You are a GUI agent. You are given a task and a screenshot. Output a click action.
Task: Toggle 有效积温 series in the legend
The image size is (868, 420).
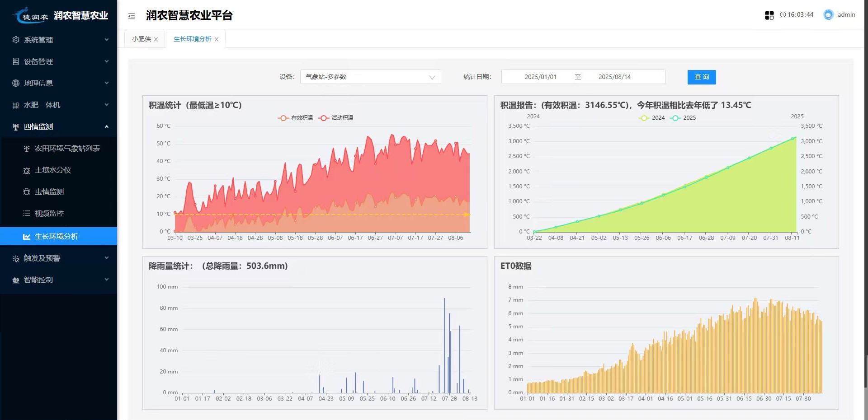pyautogui.click(x=296, y=118)
